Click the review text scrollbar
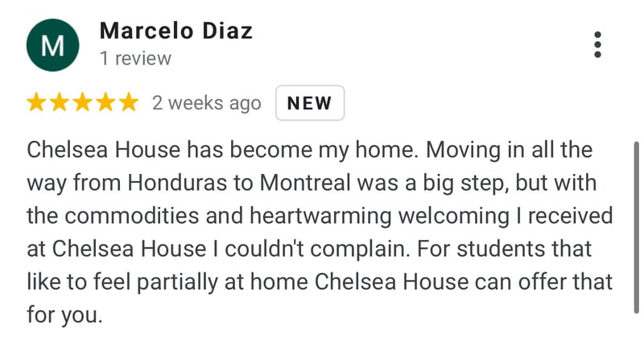The height and width of the screenshot is (339, 644). coord(637,228)
